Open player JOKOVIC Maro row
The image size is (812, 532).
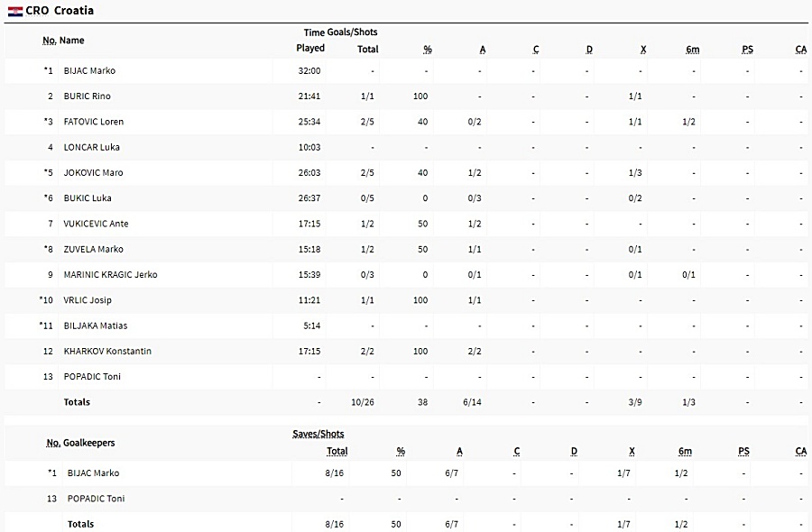(x=406, y=173)
